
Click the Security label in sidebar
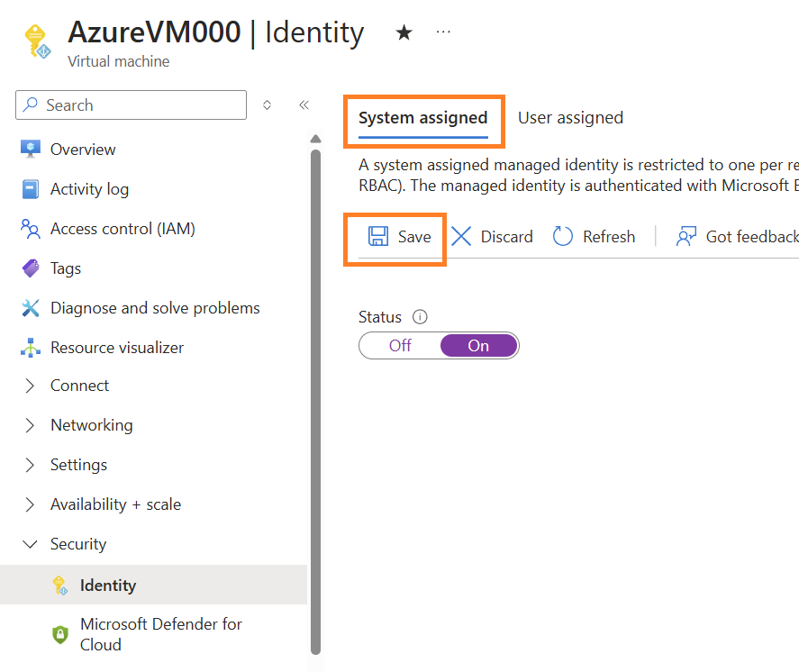78,544
